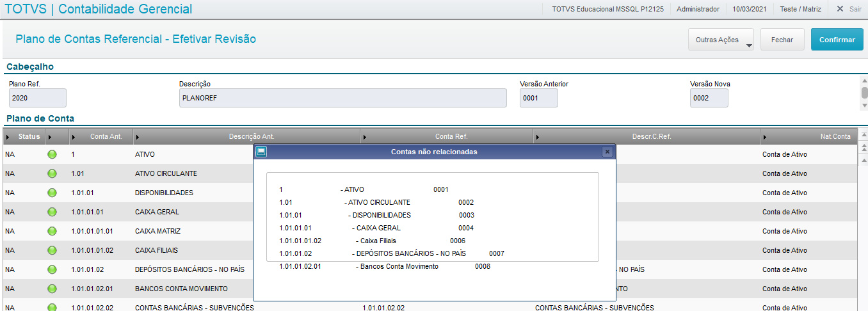Sort by the Nat.Conta column header
The image size is (868, 311).
pyautogui.click(x=808, y=136)
